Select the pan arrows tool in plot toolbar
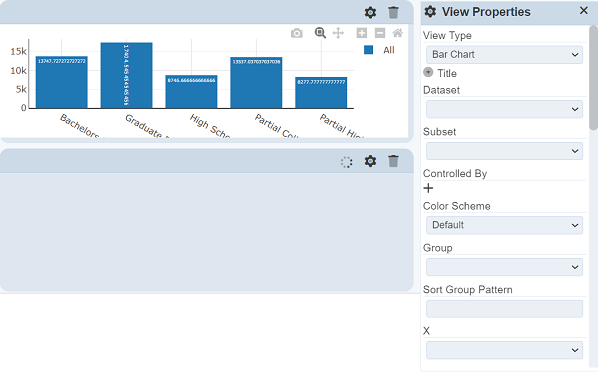This screenshot has height=373, width=598. pos(338,33)
